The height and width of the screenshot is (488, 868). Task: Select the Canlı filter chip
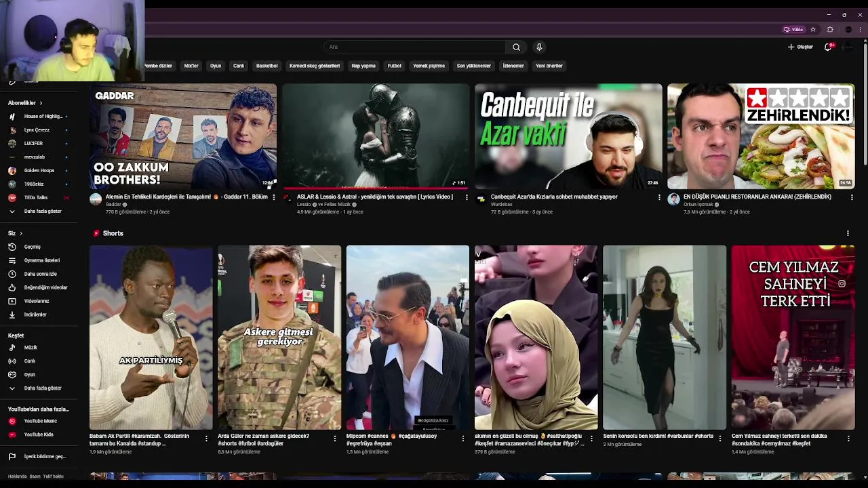[239, 66]
